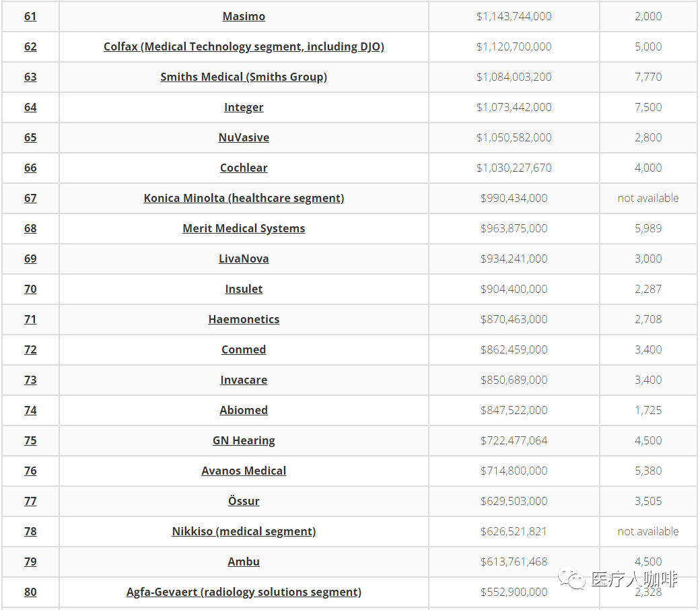
Task: Open the GN Hearing link
Action: 244,440
